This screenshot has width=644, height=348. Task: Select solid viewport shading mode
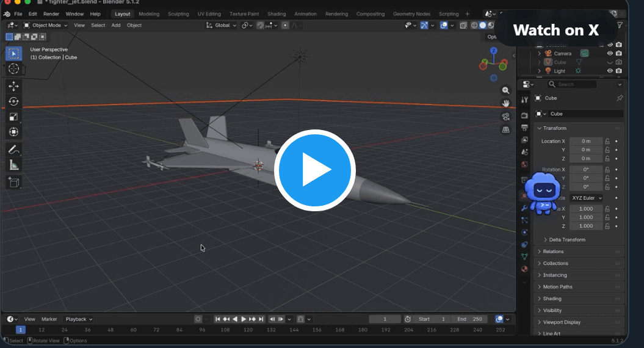pos(483,26)
